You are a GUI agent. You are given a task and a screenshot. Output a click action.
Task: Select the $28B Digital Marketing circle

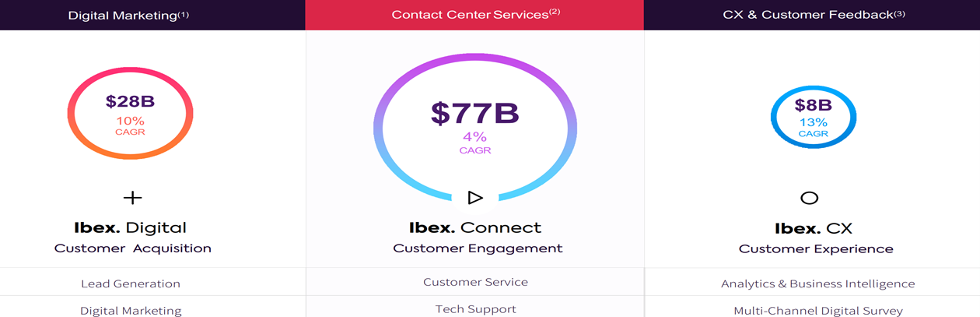(x=130, y=114)
